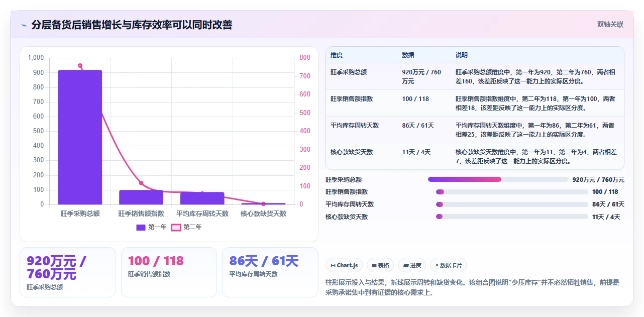Click the line point at 核心款缺货天数
Image resolution: width=644 pixels, height=317 pixels.
click(x=263, y=203)
